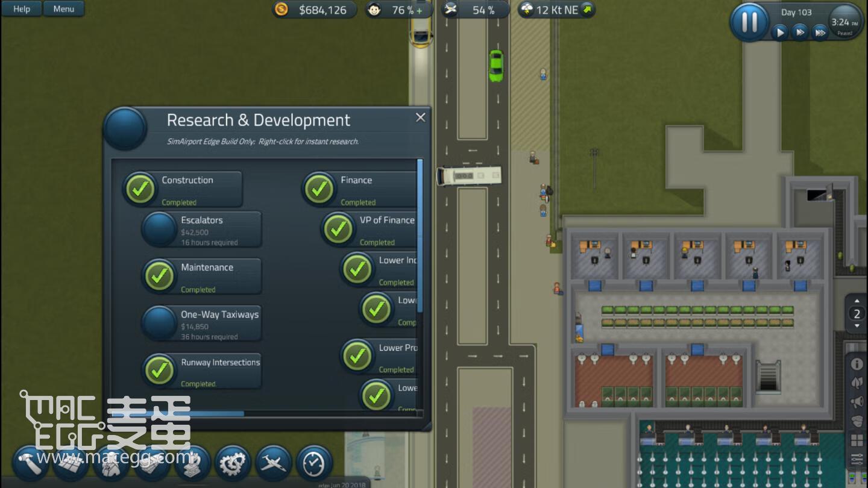Select the Construction research item
Viewport: 868px width, 488px height.
(x=183, y=189)
